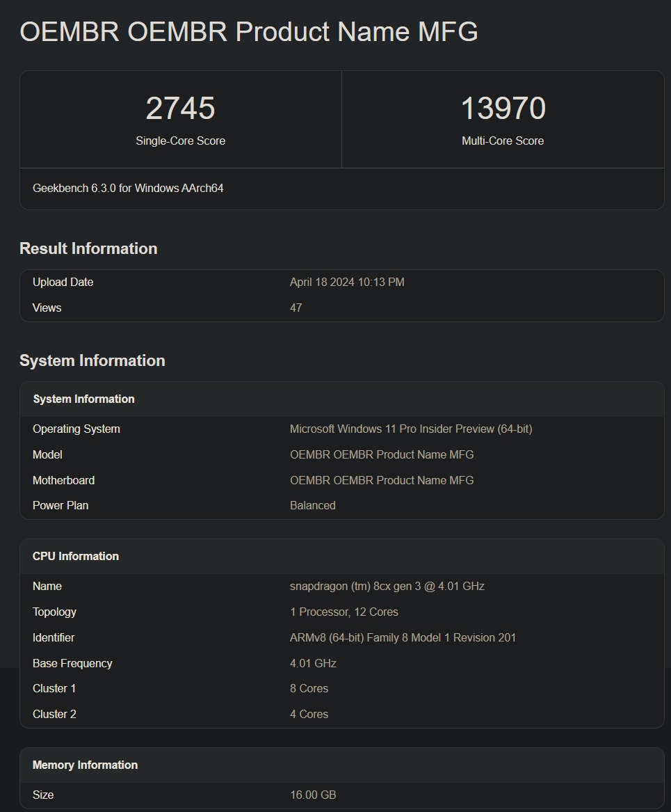Click the Multi-Core Score label
Screen dimensions: 671x812
pos(503,141)
